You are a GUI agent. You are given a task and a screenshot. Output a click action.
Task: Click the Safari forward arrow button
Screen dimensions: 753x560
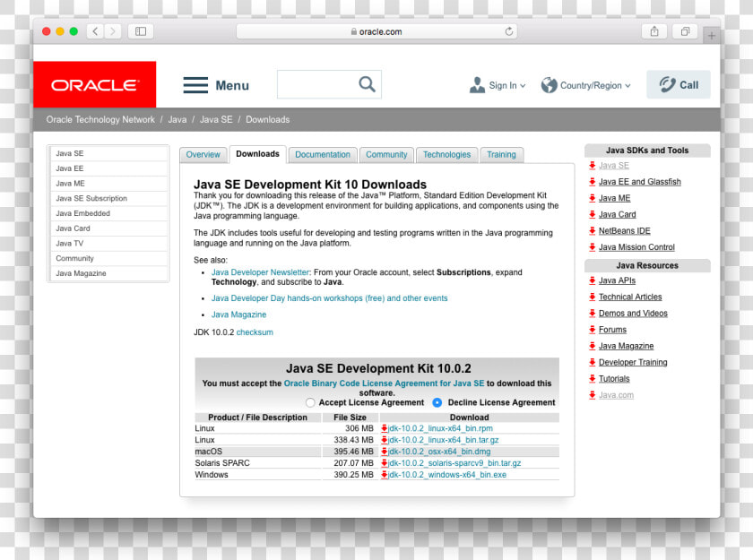112,31
